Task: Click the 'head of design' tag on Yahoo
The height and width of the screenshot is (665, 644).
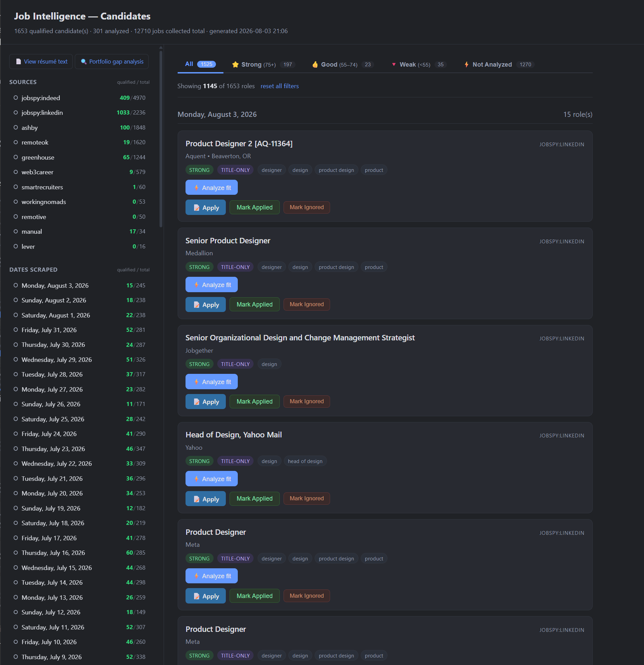Action: click(305, 461)
